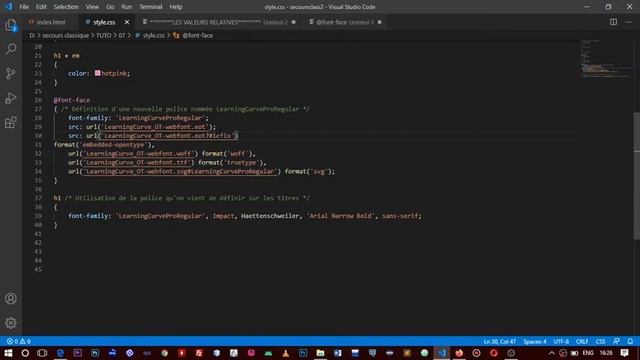The image size is (640, 360).
Task: Close the style.css tab
Action: tap(127, 22)
